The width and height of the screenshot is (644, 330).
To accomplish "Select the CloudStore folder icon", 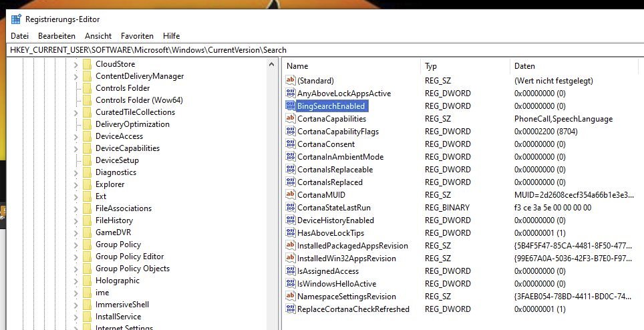I will coord(87,64).
